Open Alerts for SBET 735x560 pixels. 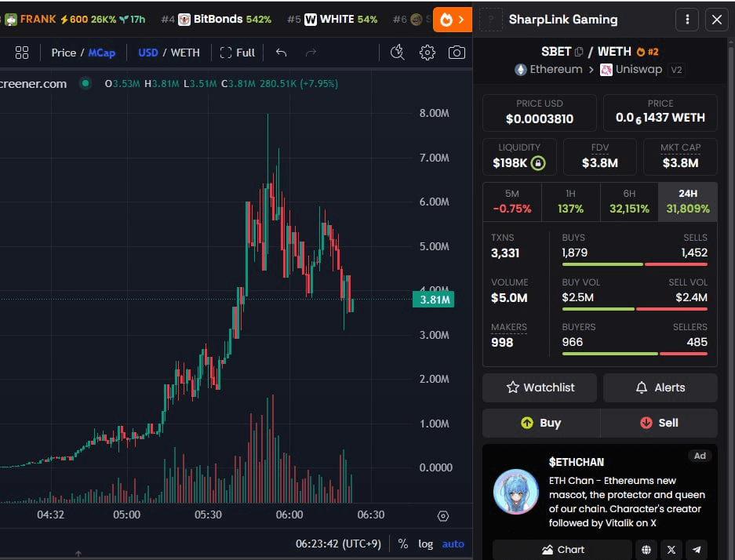660,387
